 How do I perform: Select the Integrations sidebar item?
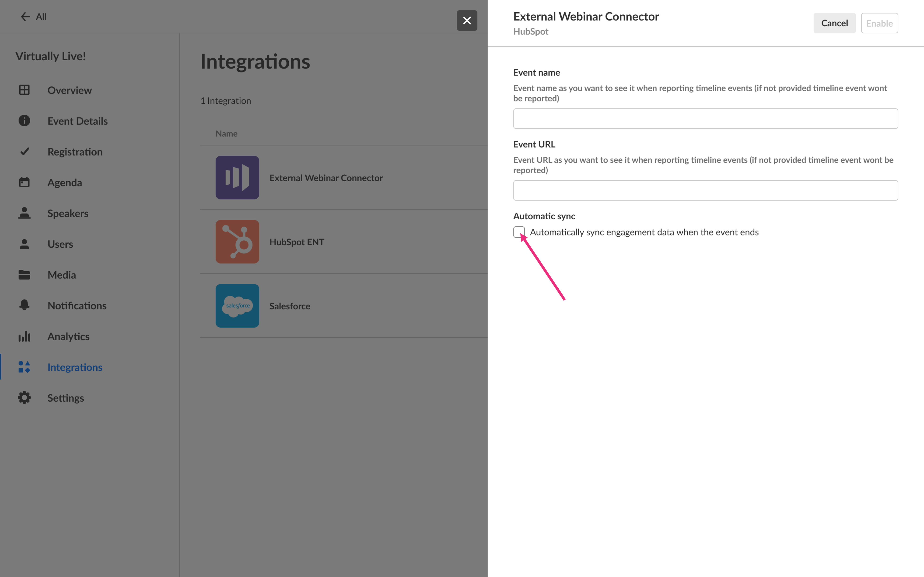click(75, 367)
